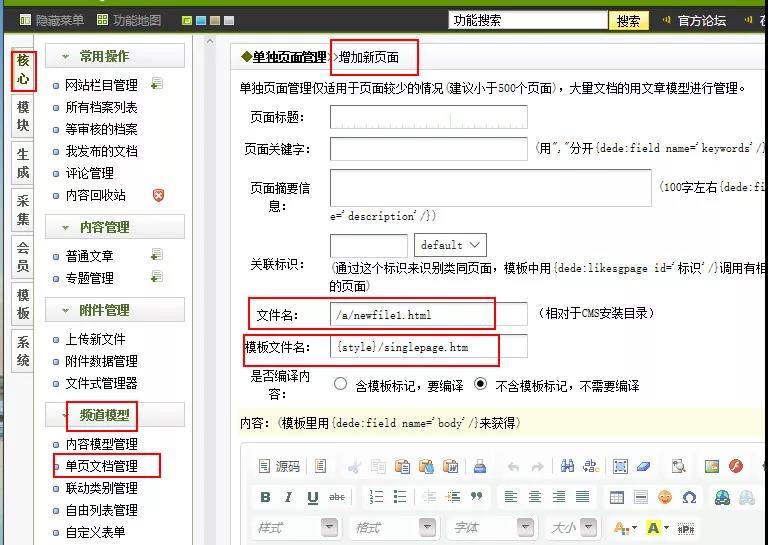The width and height of the screenshot is (768, 545).
Task: Click the undo arrow icon
Action: click(x=513, y=466)
